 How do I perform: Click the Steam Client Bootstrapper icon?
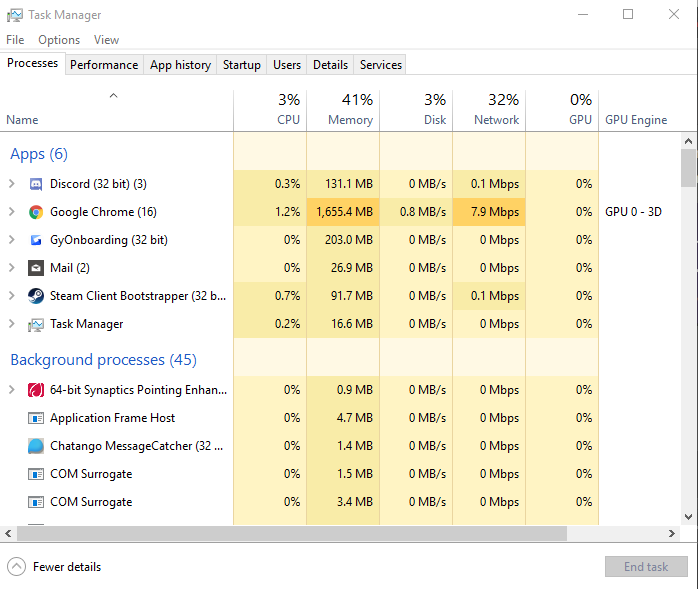36,296
